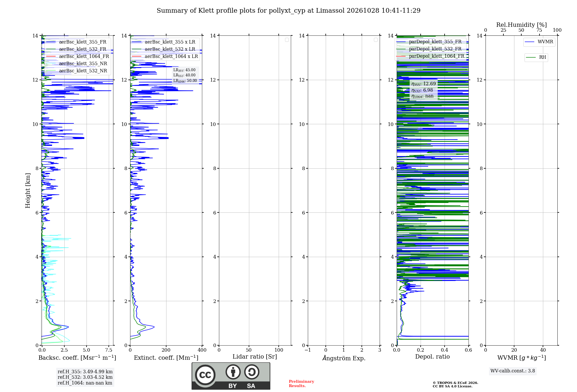Screen dimensions: 577x392
Task: Click the η355: 12.69 value
Action: [x=424, y=84]
